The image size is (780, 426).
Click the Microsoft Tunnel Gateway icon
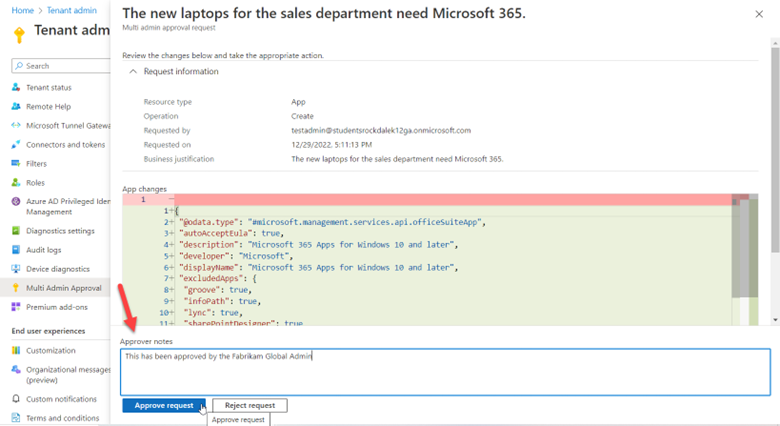16,125
